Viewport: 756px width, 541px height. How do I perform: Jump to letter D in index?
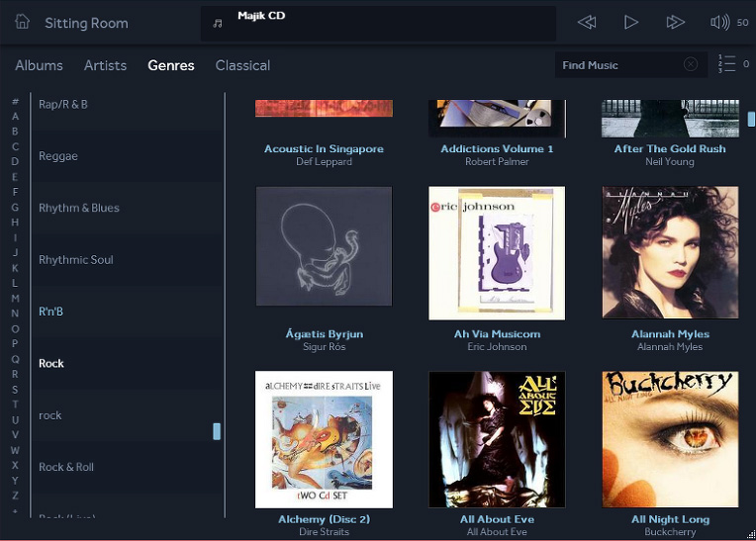[x=16, y=161]
